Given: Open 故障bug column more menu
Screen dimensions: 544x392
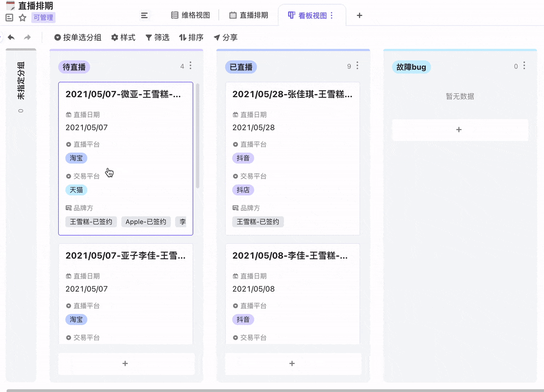Looking at the screenshot, I should coord(524,65).
